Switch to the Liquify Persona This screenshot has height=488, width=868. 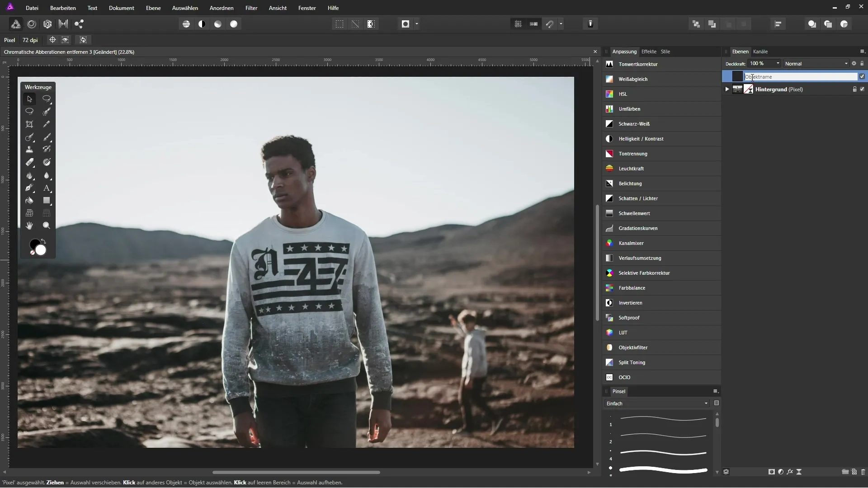click(x=32, y=24)
